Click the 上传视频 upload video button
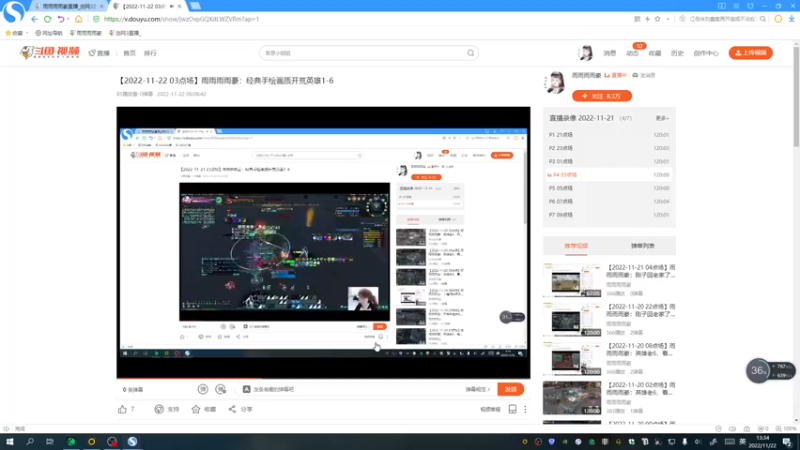800x450 pixels. pos(751,53)
